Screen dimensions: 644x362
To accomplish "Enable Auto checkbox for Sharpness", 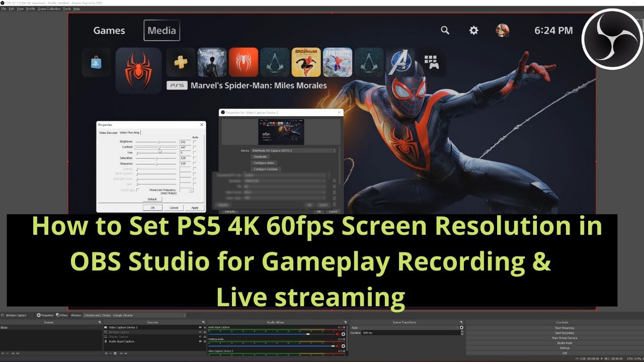I will click(195, 163).
